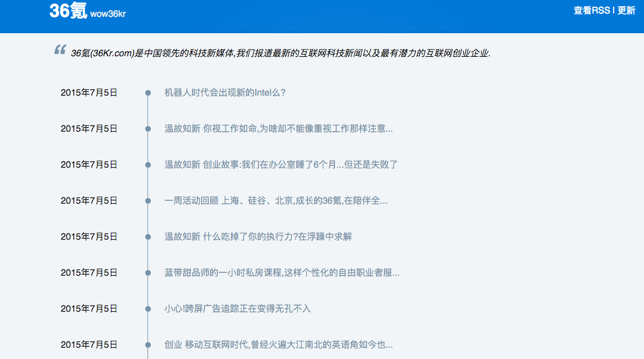Click timeline dot beside 什么吃掉了你的执行力 article
The width and height of the screenshot is (644, 359).
click(148, 237)
